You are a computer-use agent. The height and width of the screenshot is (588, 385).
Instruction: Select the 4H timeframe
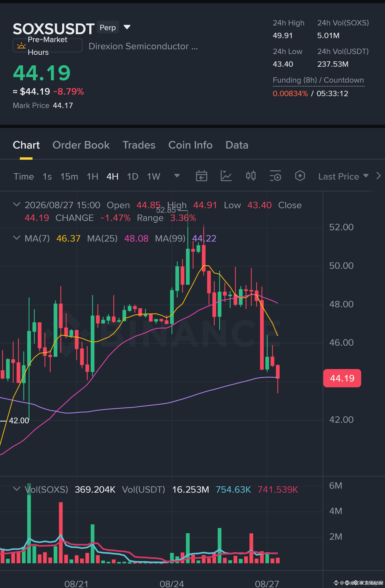pyautogui.click(x=113, y=176)
